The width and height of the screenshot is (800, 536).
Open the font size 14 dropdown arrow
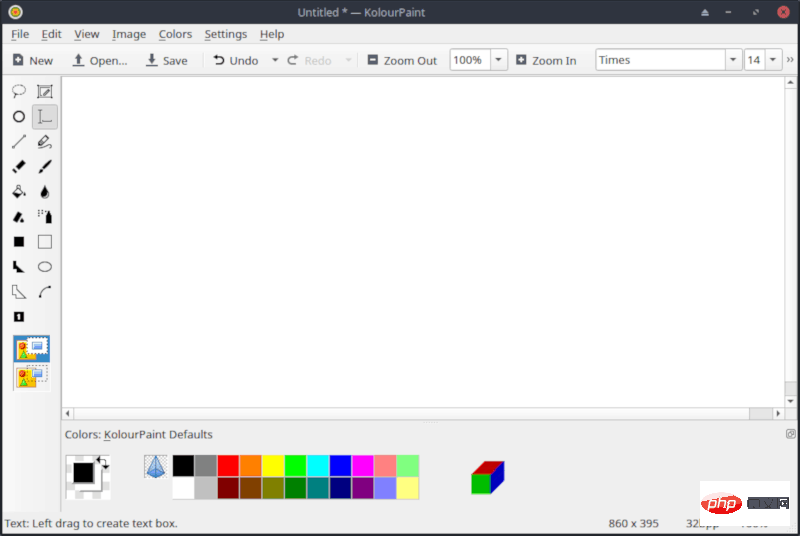(x=773, y=60)
